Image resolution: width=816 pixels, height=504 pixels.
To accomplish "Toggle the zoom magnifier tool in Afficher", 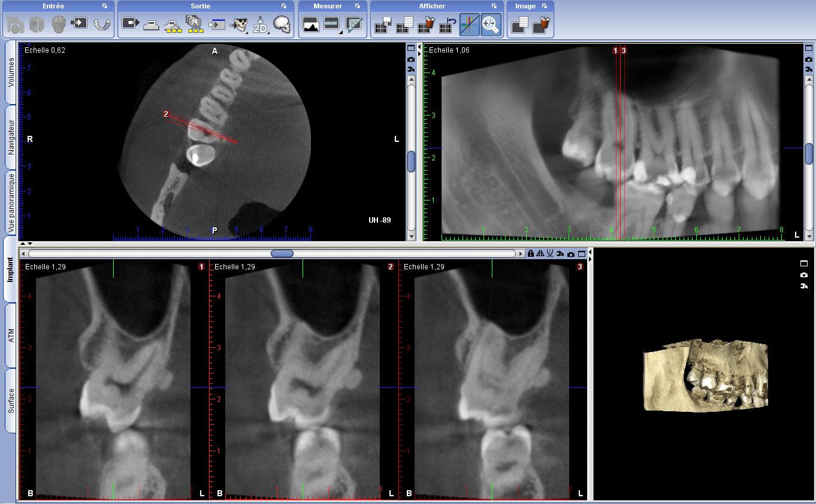I will pos(491,25).
